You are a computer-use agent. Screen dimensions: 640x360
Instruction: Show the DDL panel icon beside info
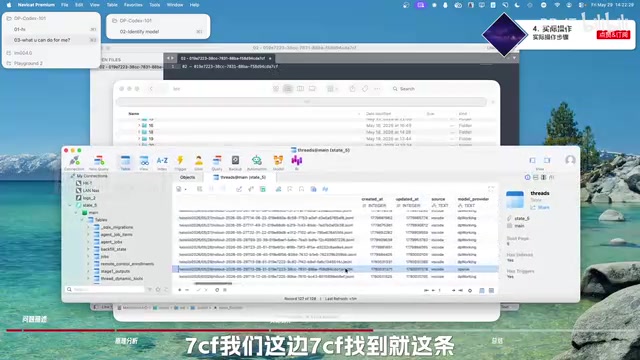point(536,178)
